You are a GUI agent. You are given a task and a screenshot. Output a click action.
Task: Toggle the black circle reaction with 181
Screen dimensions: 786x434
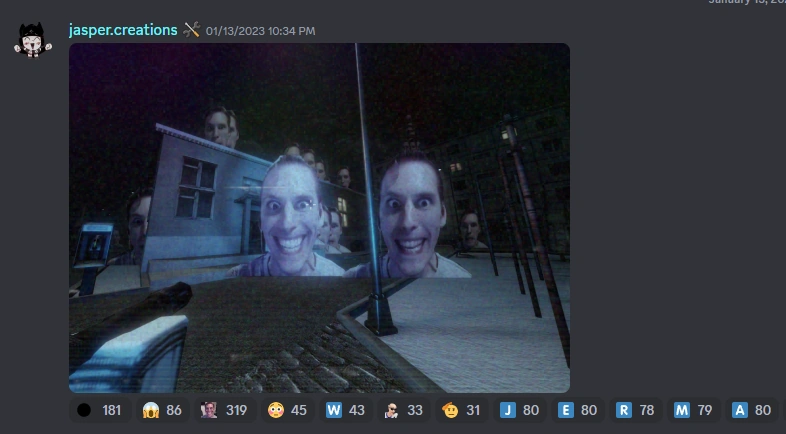click(x=99, y=410)
